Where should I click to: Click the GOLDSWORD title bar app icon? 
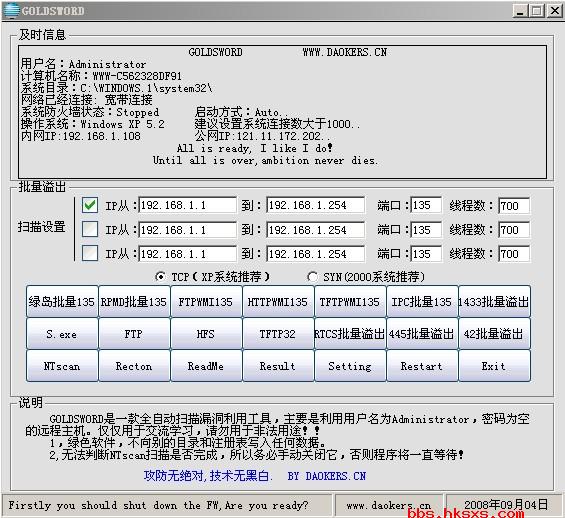coord(11,10)
